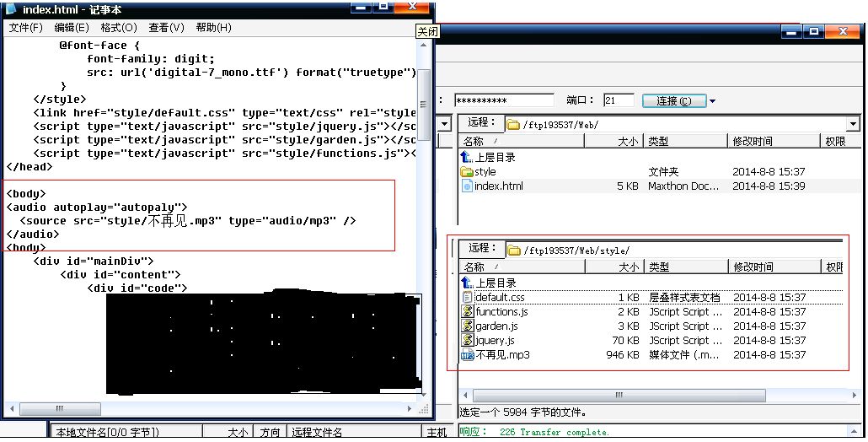
Task: Click the font-family: digit; line in Notepad
Action: [x=151, y=59]
